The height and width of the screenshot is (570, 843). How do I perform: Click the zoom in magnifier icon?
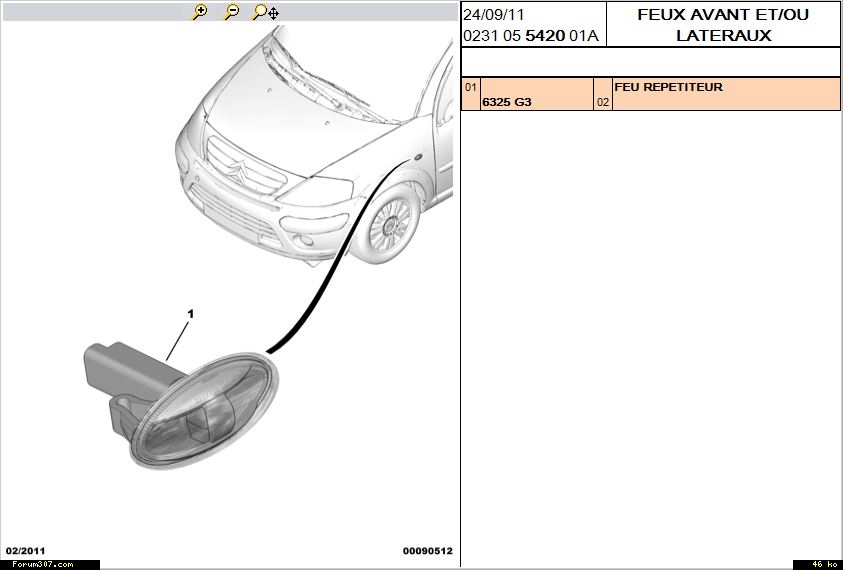coord(200,12)
